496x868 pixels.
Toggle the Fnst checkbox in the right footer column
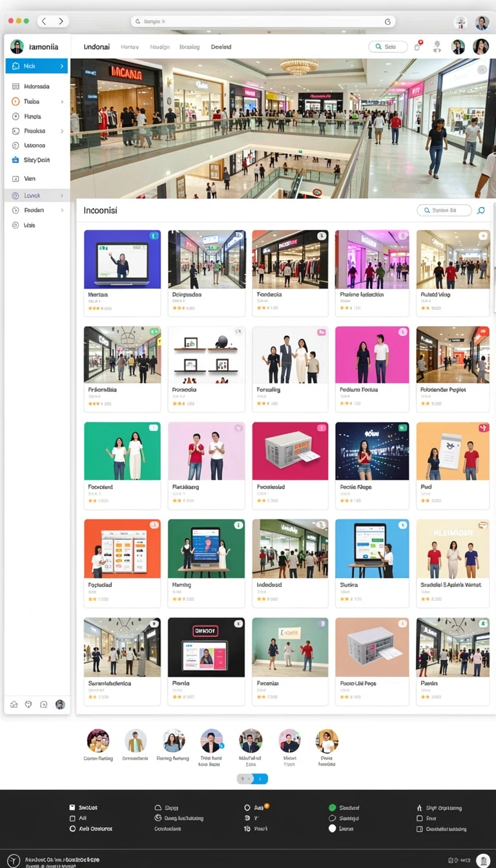coord(420,818)
